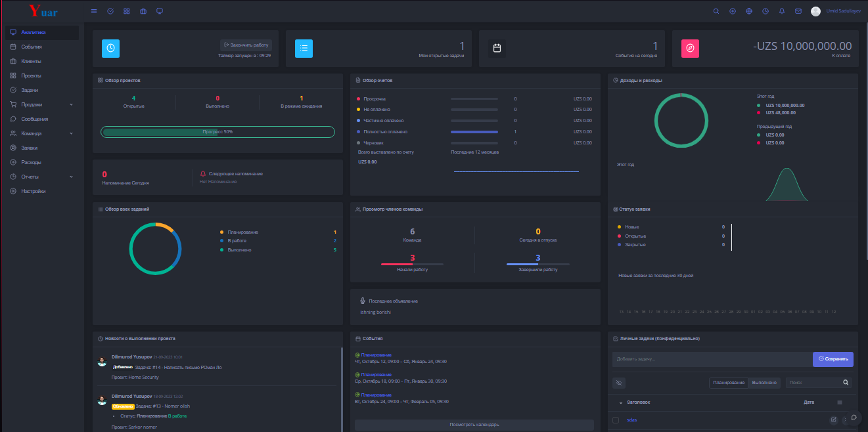
Task: Expand the Команда sidebar submenu
Action: tap(71, 133)
